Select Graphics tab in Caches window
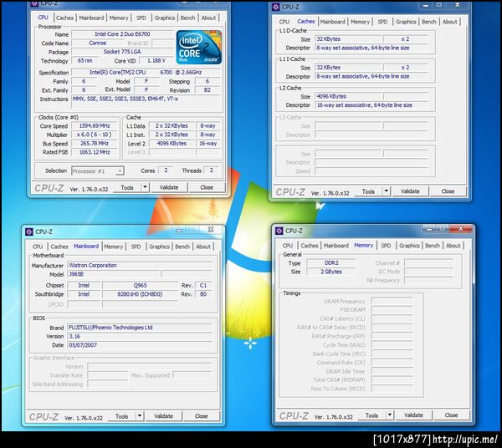 pos(406,22)
